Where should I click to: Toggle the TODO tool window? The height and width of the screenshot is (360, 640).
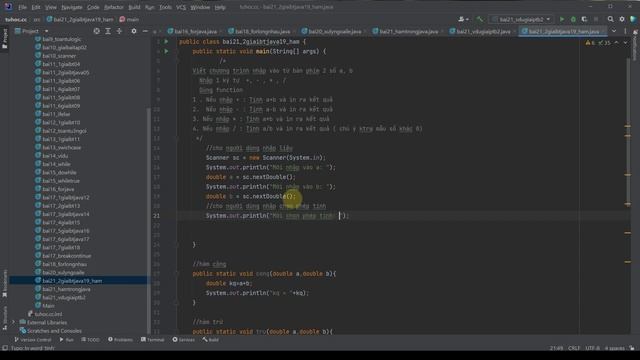click(x=90, y=340)
